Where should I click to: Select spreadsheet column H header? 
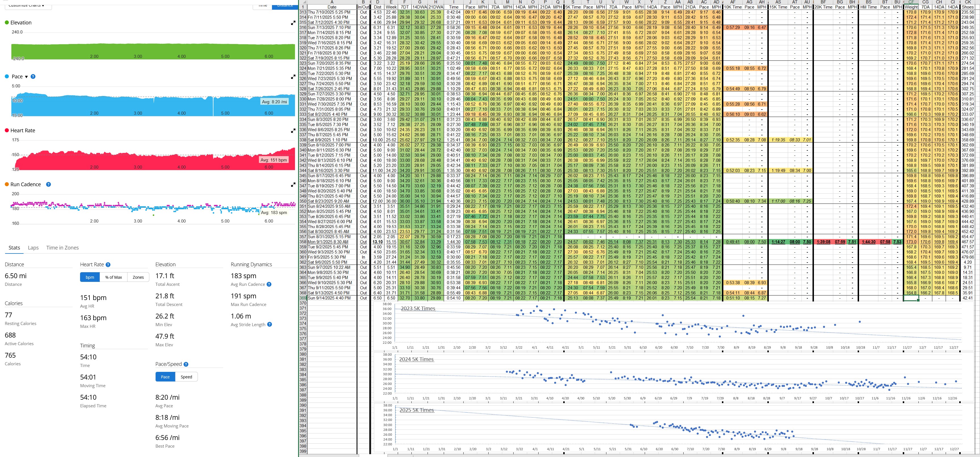click(x=435, y=2)
